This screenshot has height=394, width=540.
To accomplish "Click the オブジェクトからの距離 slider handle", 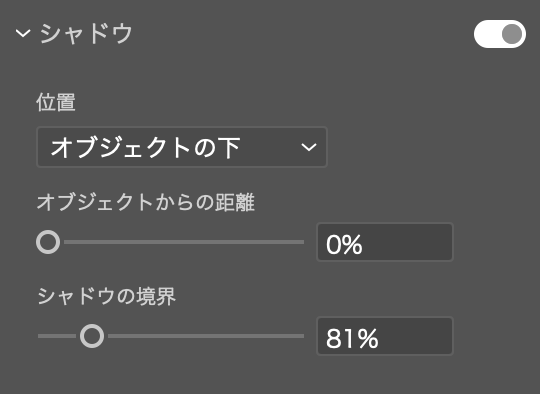I will click(x=48, y=242).
